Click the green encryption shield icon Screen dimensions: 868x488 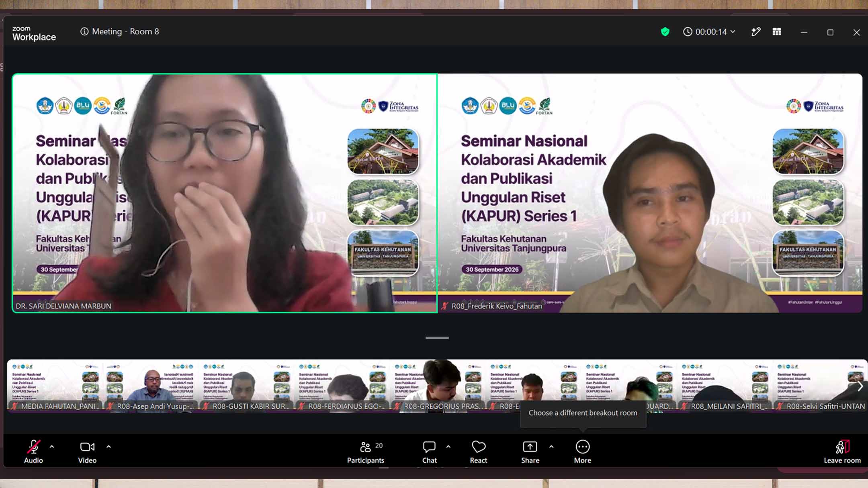tap(665, 32)
